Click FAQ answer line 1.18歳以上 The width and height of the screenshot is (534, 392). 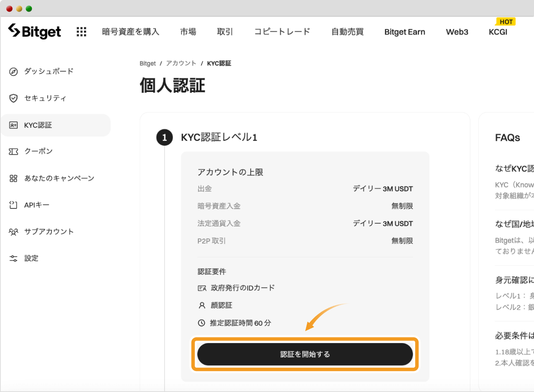click(514, 352)
